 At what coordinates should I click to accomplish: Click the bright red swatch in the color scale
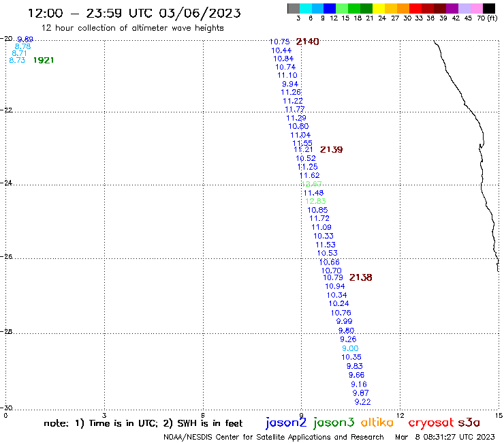(415, 8)
